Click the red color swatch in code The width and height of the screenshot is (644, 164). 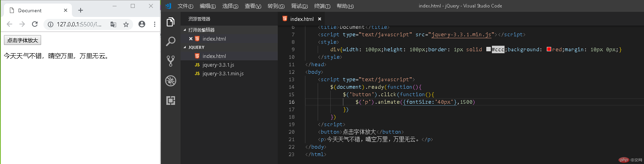[x=549, y=49]
